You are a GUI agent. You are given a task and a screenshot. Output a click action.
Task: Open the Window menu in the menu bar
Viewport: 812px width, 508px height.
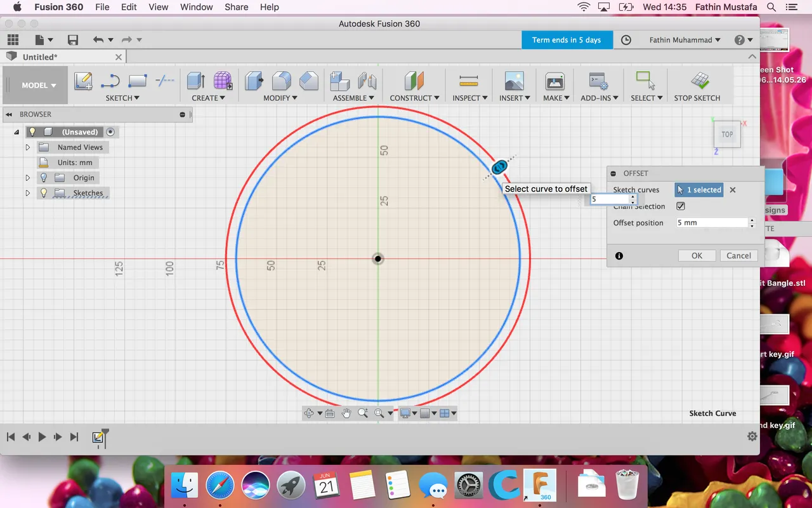click(x=197, y=7)
